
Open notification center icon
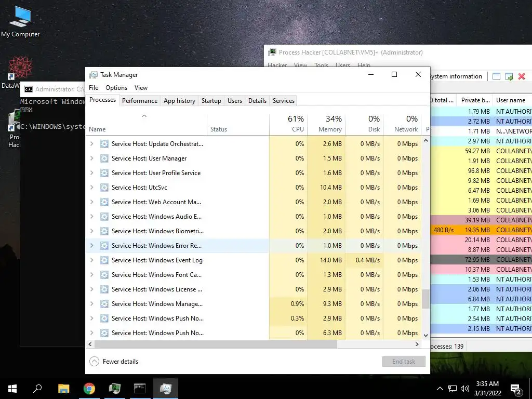[515, 389]
